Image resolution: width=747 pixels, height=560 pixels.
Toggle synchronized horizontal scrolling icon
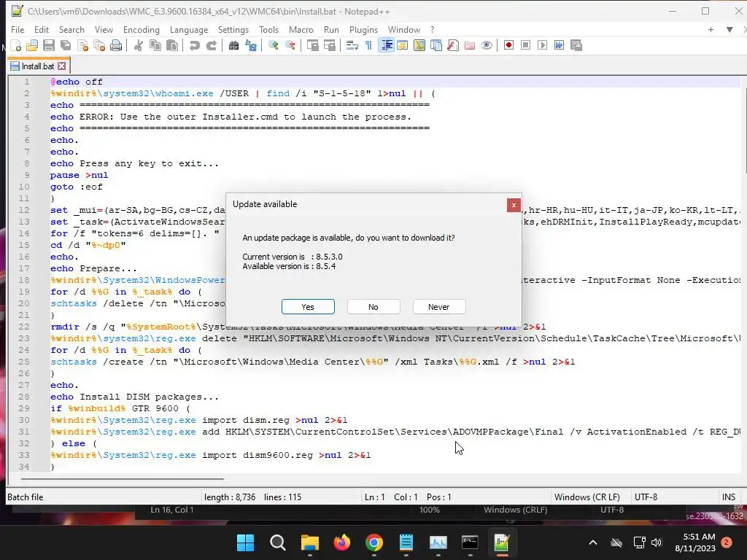(329, 45)
